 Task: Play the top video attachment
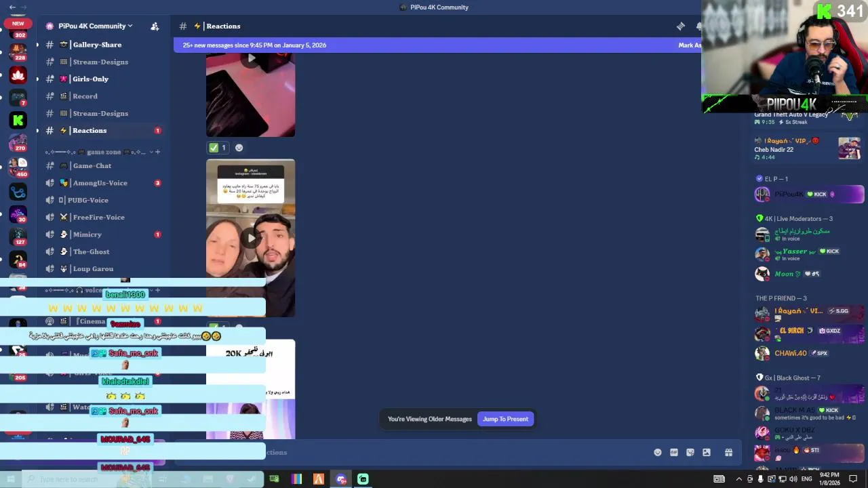point(251,58)
